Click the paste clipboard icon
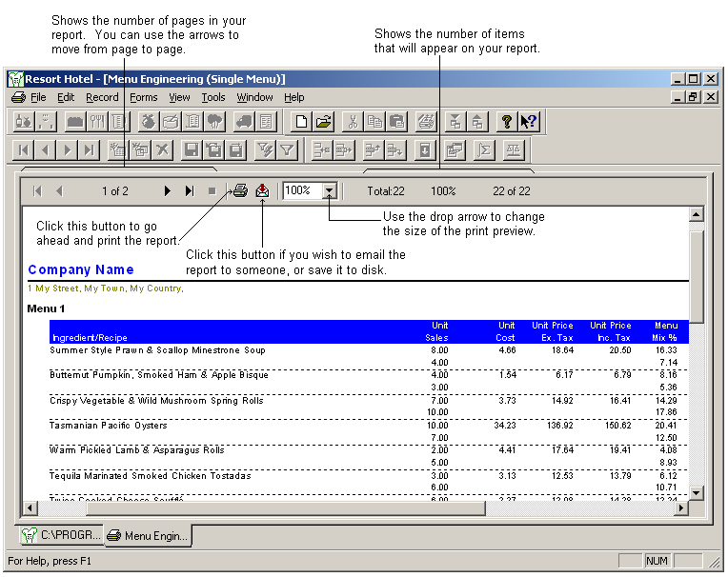This screenshot has width=728, height=577. pos(396,122)
